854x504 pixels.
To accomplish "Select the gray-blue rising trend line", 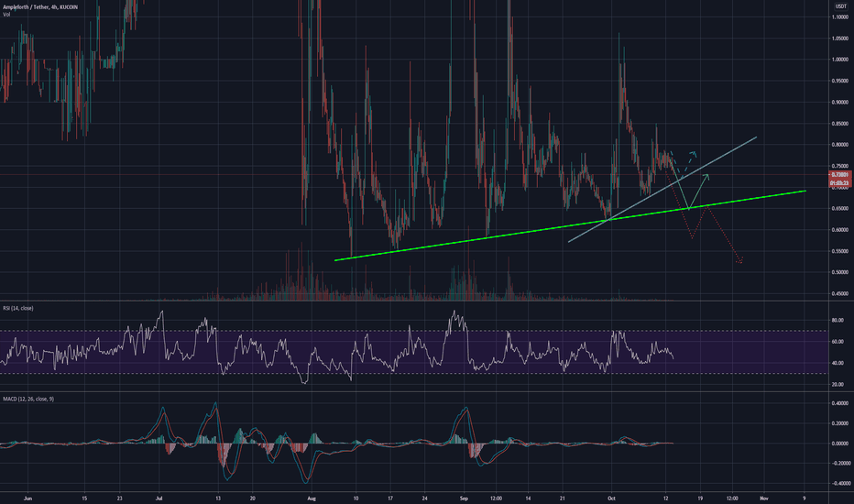I will tap(662, 190).
